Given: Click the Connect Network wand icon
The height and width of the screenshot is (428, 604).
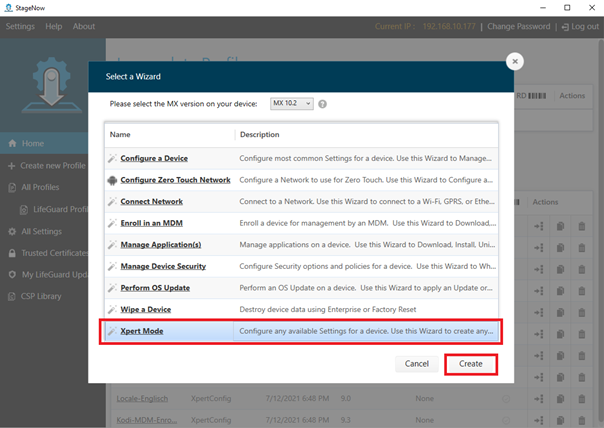Looking at the screenshot, I should 112,202.
